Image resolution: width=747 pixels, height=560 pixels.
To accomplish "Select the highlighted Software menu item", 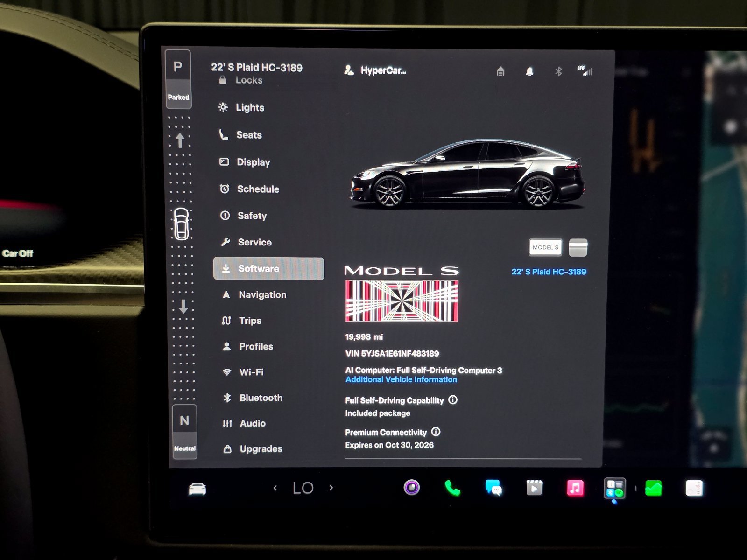I will pos(268,268).
